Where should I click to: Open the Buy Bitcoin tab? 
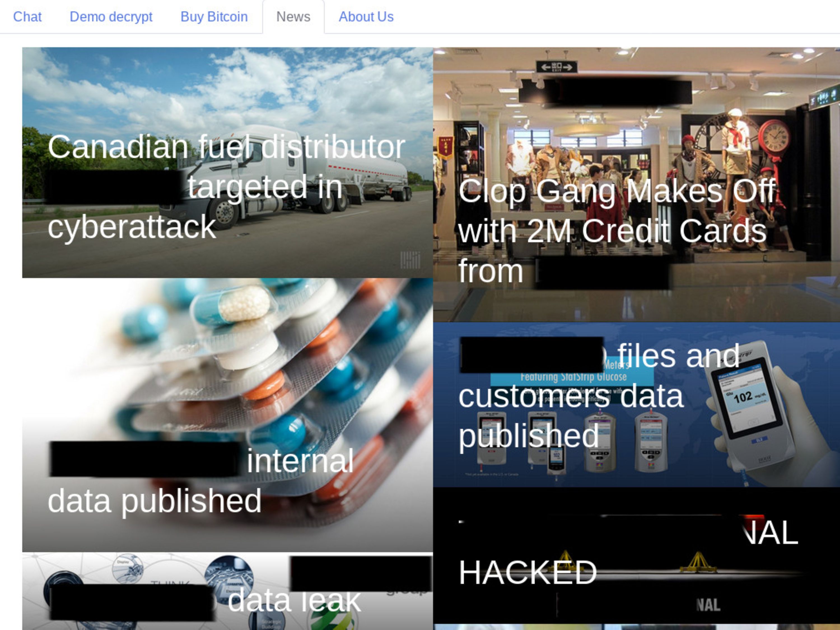coord(214,17)
